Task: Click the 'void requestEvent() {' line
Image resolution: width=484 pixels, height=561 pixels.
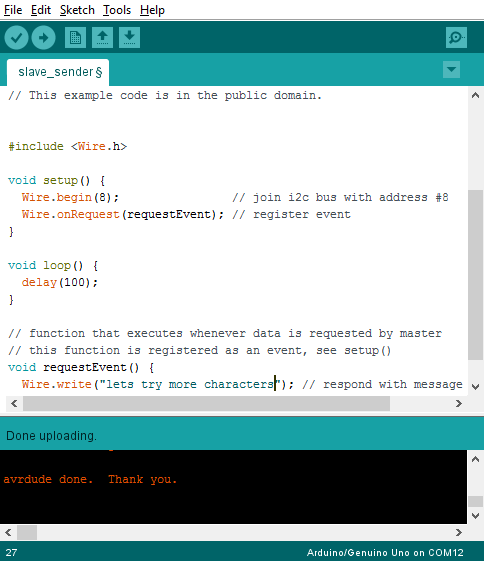Action: (x=81, y=367)
